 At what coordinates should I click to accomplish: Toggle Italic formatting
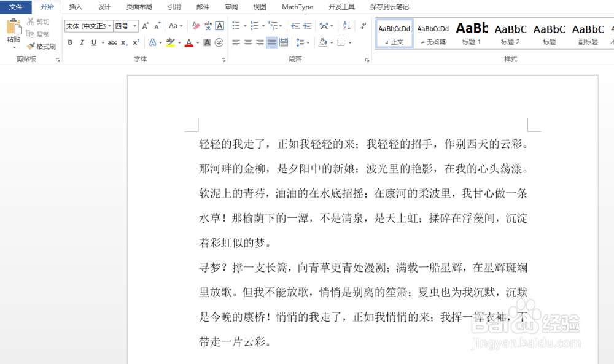pos(82,42)
